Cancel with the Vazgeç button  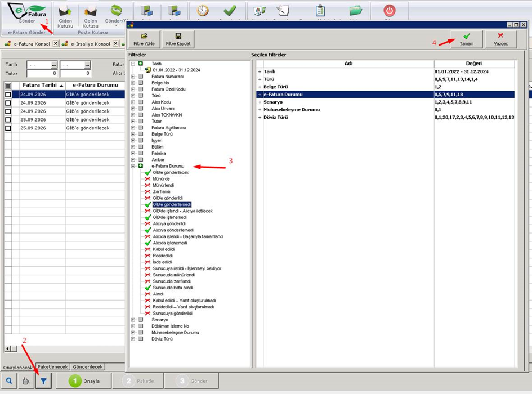(x=500, y=39)
